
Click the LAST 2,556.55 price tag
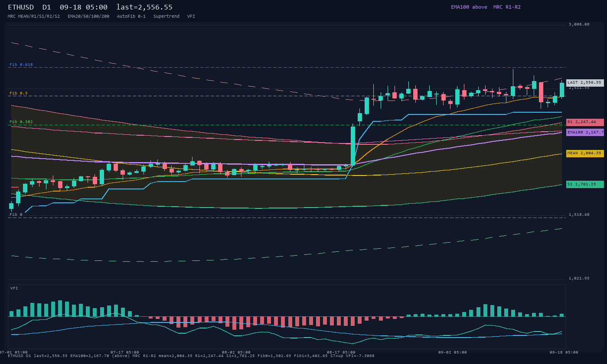[x=585, y=83]
